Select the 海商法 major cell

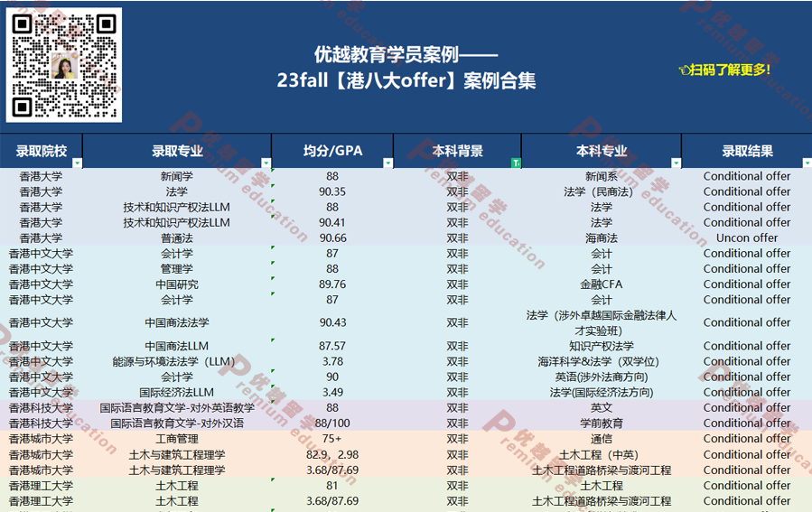(601, 238)
